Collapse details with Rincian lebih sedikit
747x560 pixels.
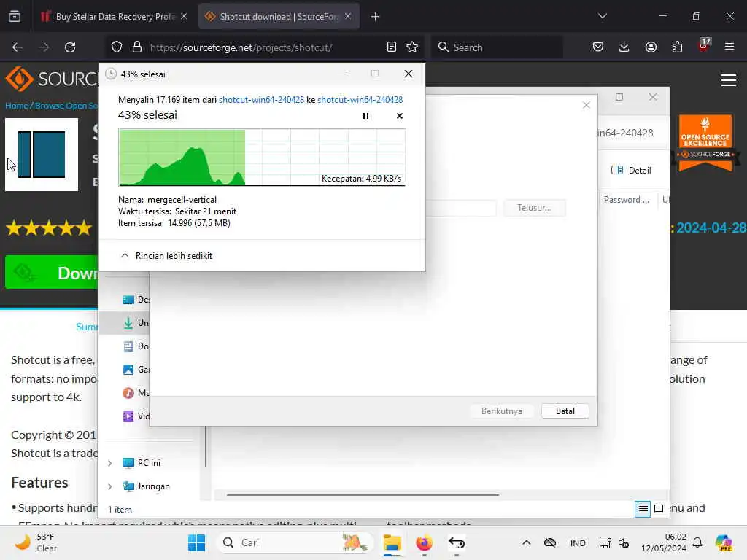coord(166,256)
